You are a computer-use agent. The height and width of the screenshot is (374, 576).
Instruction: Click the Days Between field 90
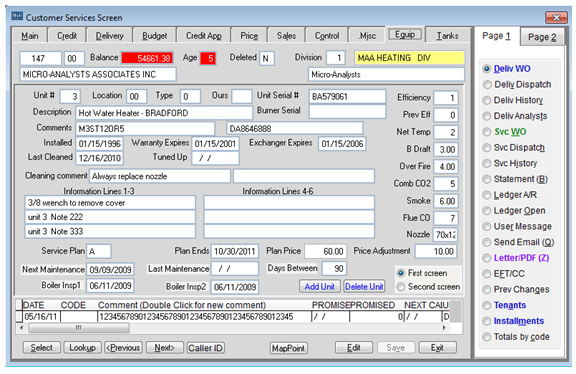[x=334, y=269]
